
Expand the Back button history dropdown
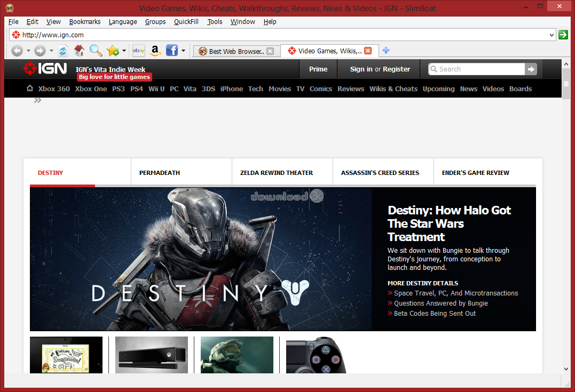pyautogui.click(x=28, y=51)
